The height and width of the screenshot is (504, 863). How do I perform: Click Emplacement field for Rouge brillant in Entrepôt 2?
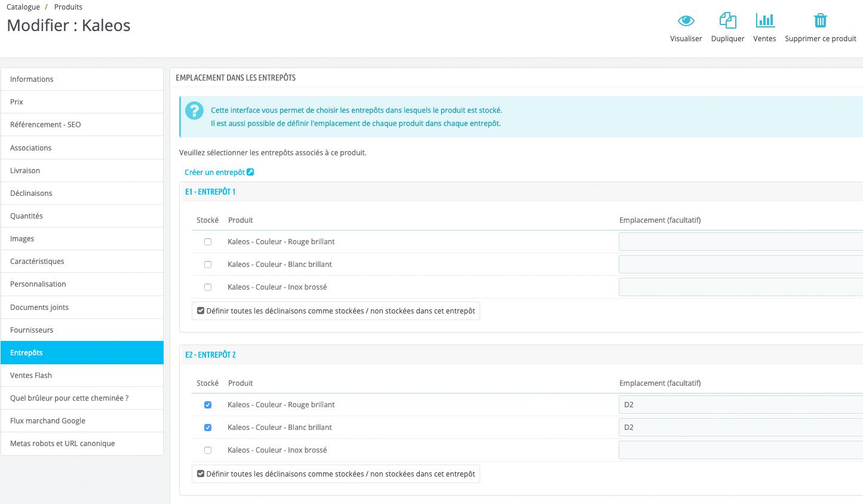(x=741, y=405)
